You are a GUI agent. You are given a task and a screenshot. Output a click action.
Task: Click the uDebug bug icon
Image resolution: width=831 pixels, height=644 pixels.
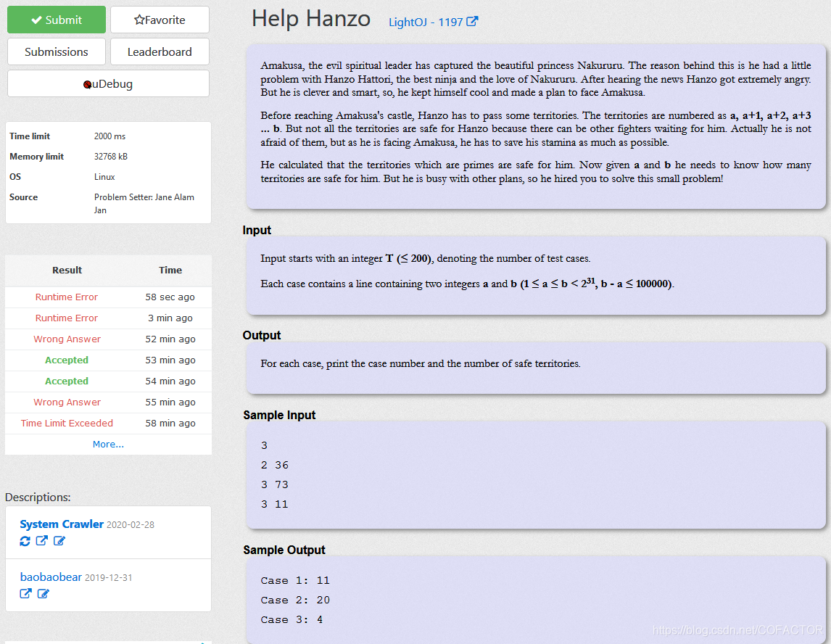coord(88,84)
